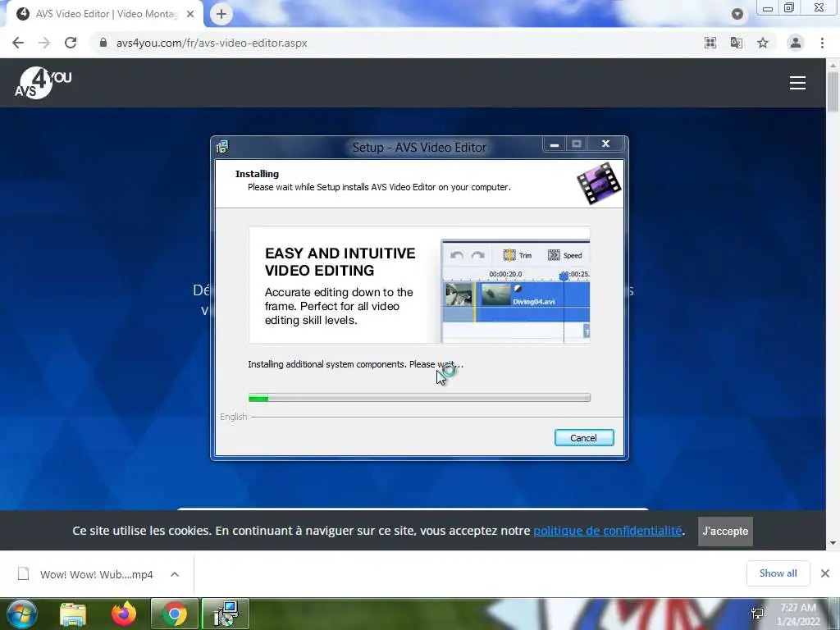The width and height of the screenshot is (840, 630).
Task: Open the QR code / apps grid icon in address bar
Action: (x=710, y=43)
